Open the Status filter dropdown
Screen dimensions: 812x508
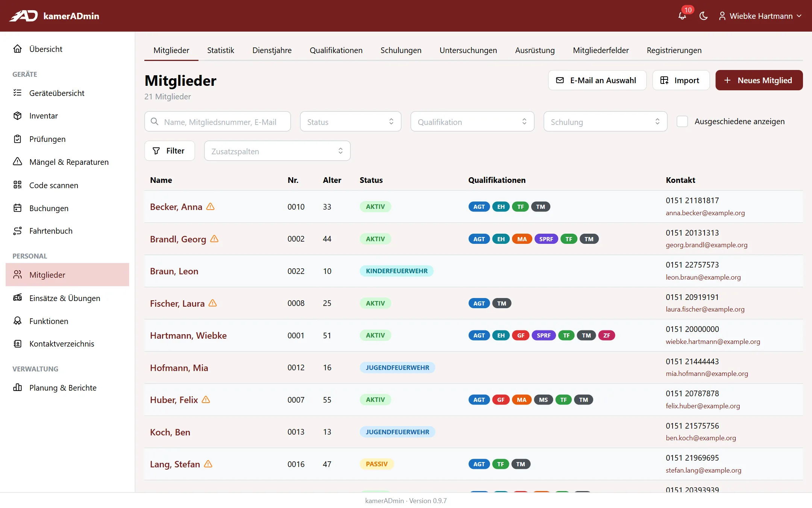click(x=350, y=122)
